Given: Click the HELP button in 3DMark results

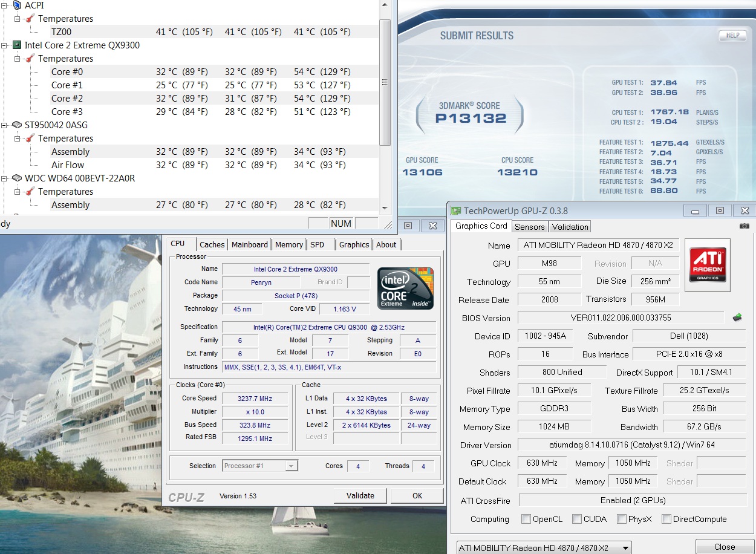Looking at the screenshot, I should tap(732, 36).
